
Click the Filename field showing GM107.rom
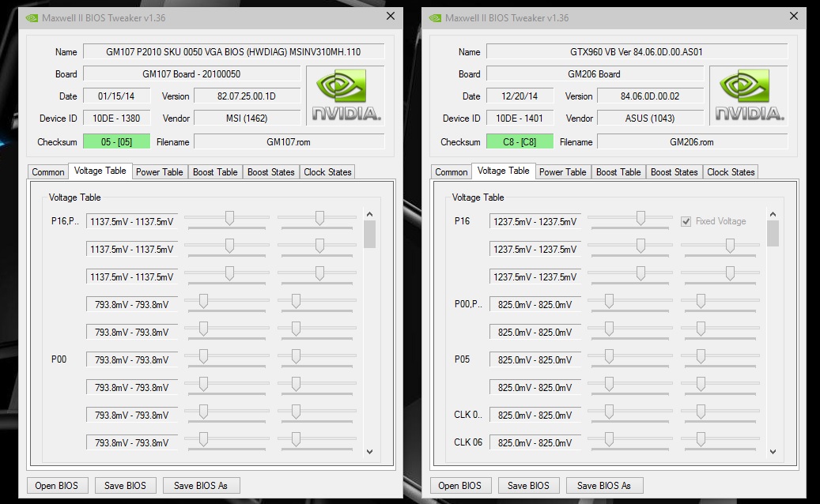tap(289, 142)
